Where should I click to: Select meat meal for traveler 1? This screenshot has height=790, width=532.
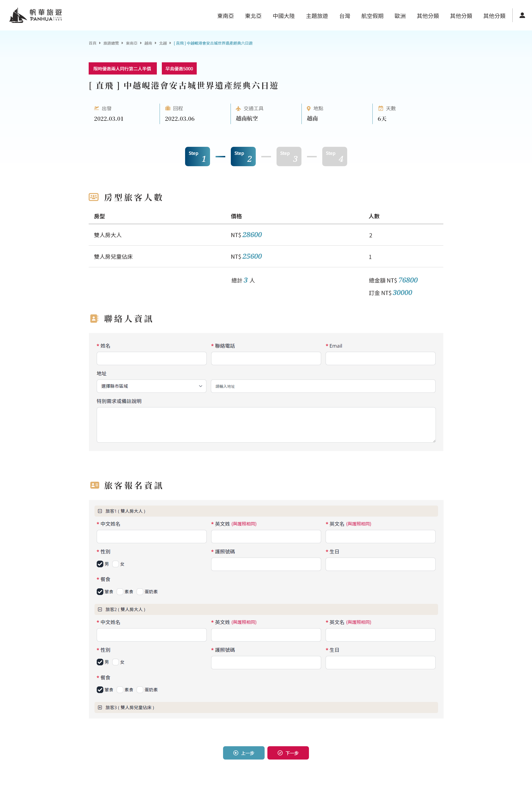[x=100, y=592]
